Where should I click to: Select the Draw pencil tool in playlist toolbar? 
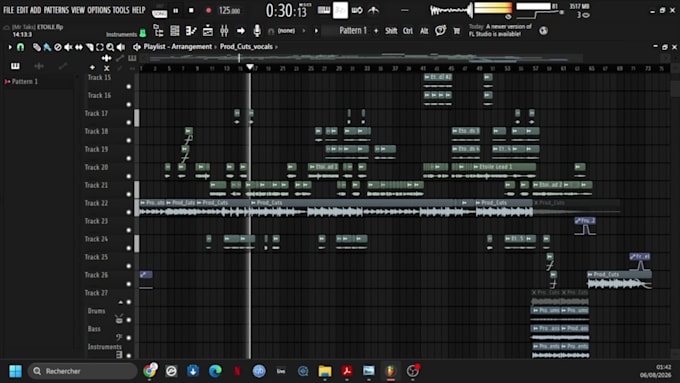[37, 47]
